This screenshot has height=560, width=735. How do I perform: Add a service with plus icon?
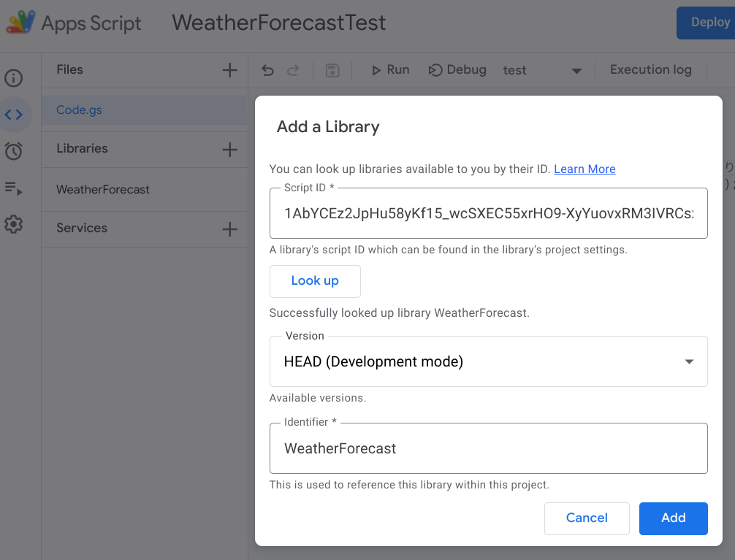229,228
